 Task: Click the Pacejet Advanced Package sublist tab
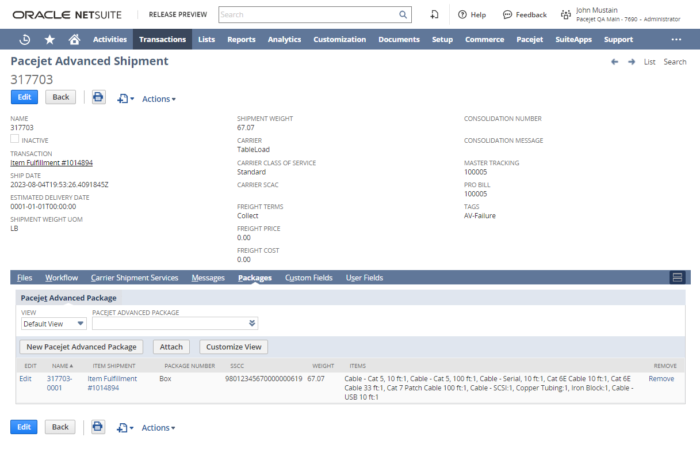tap(68, 297)
